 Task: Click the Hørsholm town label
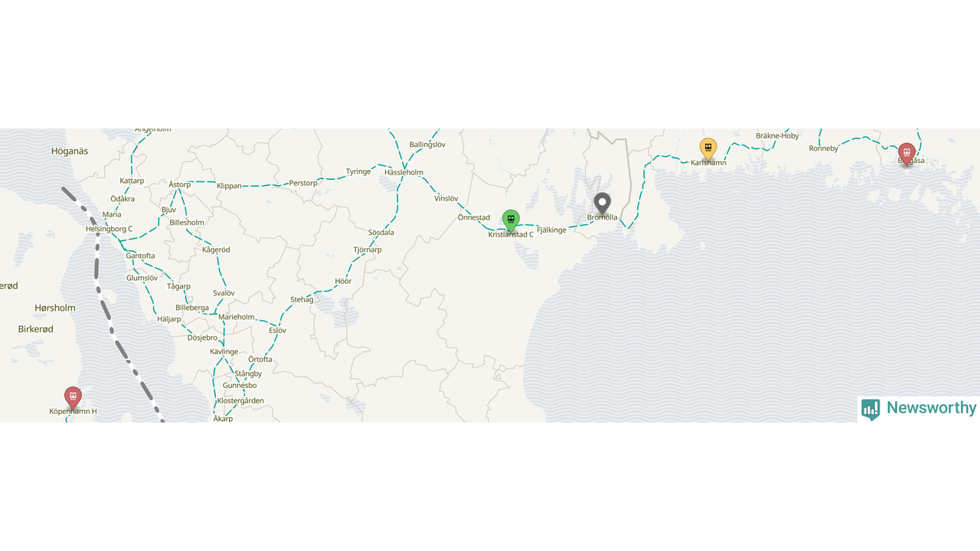[x=55, y=308]
